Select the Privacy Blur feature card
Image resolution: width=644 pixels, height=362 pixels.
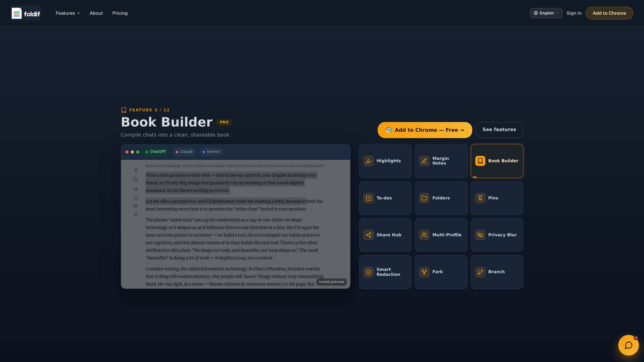click(x=497, y=235)
